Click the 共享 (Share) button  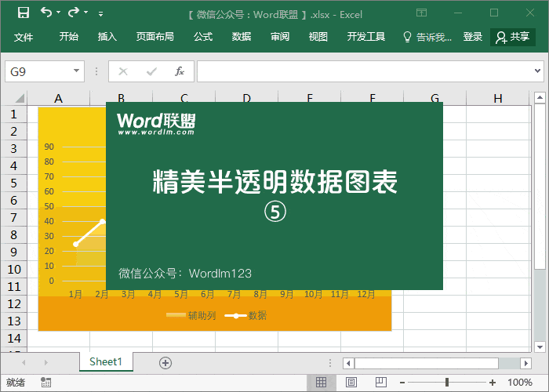(x=512, y=37)
